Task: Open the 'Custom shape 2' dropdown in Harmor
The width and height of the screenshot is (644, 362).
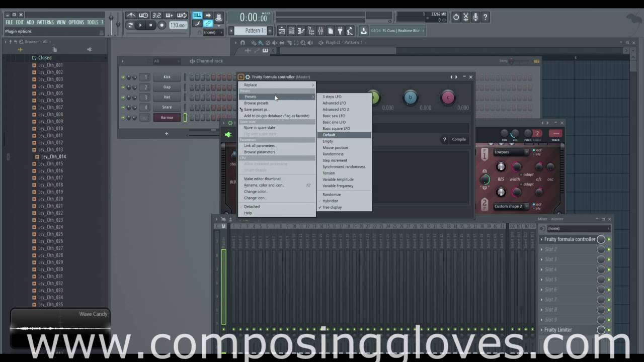Action: coord(511,206)
